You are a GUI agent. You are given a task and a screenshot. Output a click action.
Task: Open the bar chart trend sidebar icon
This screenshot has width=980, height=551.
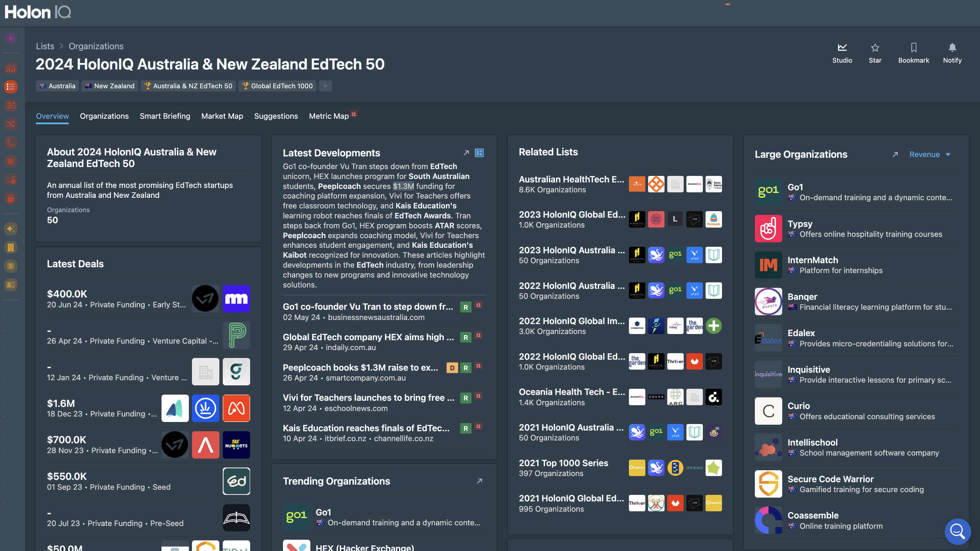11,68
